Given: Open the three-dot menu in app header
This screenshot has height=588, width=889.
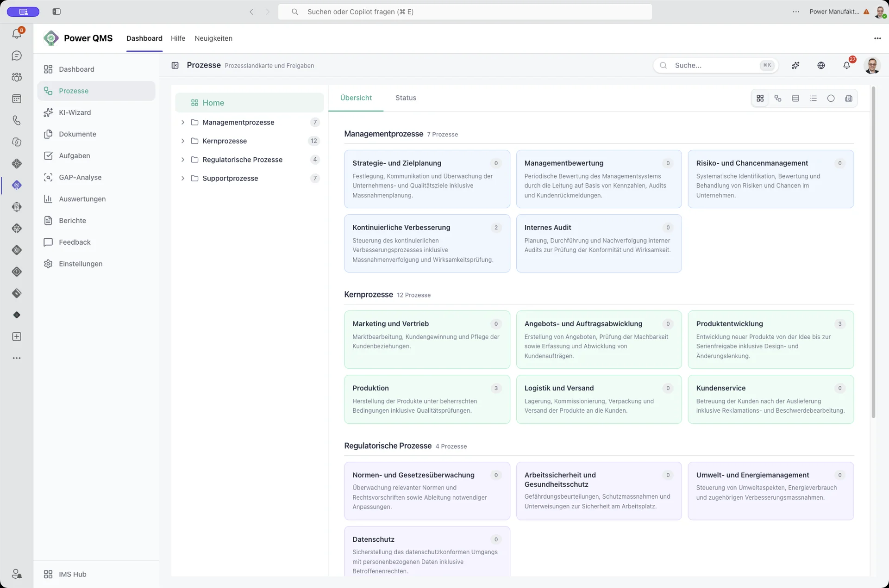Looking at the screenshot, I should pos(877,38).
